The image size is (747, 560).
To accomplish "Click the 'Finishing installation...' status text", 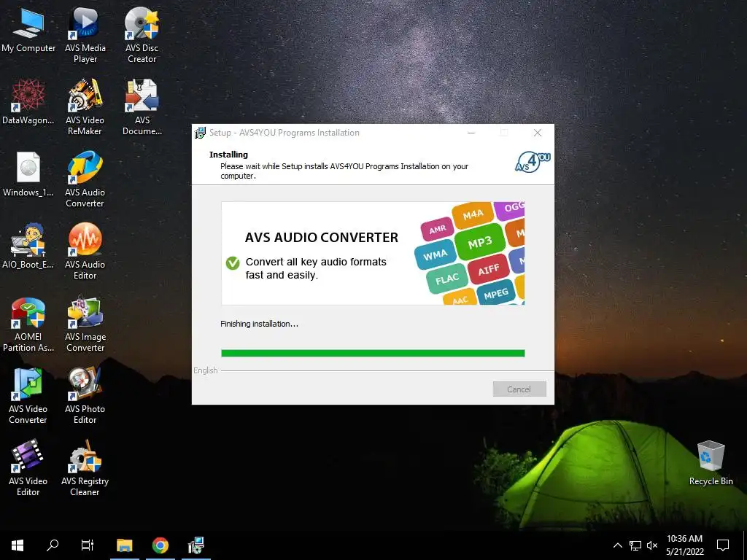I will click(259, 324).
